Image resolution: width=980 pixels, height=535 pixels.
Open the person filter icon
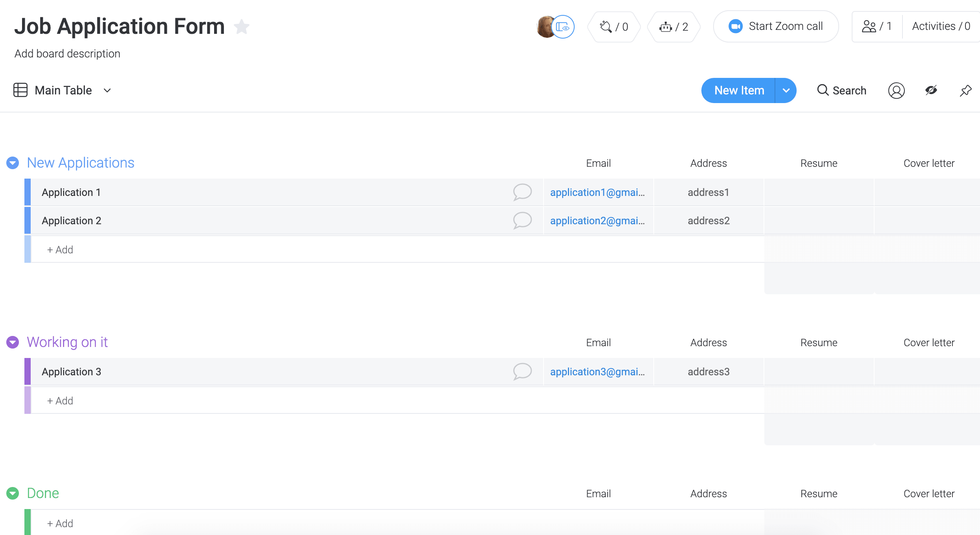click(896, 90)
